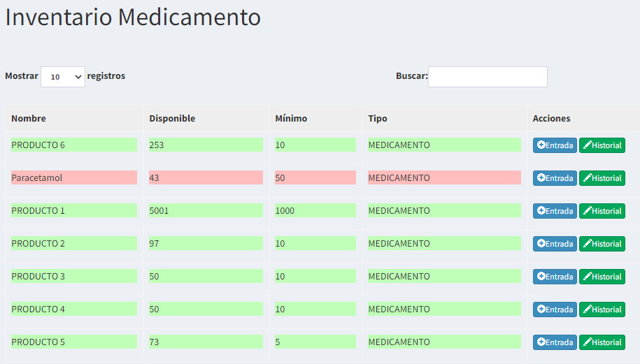Add Entrada for PRODUCTO 4
The height and width of the screenshot is (364, 640).
(x=555, y=310)
